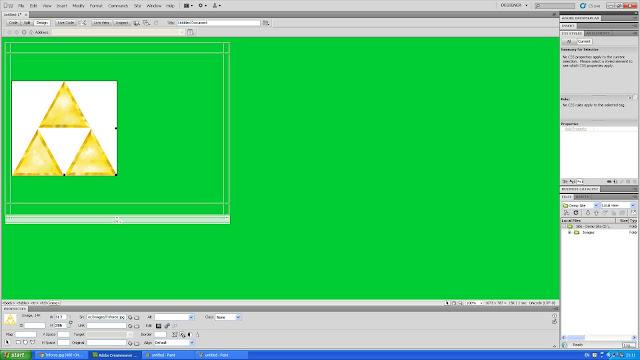Switch CSS Styles panel to Current mode
Image resolution: width=640 pixels, height=360 pixels.
[584, 41]
